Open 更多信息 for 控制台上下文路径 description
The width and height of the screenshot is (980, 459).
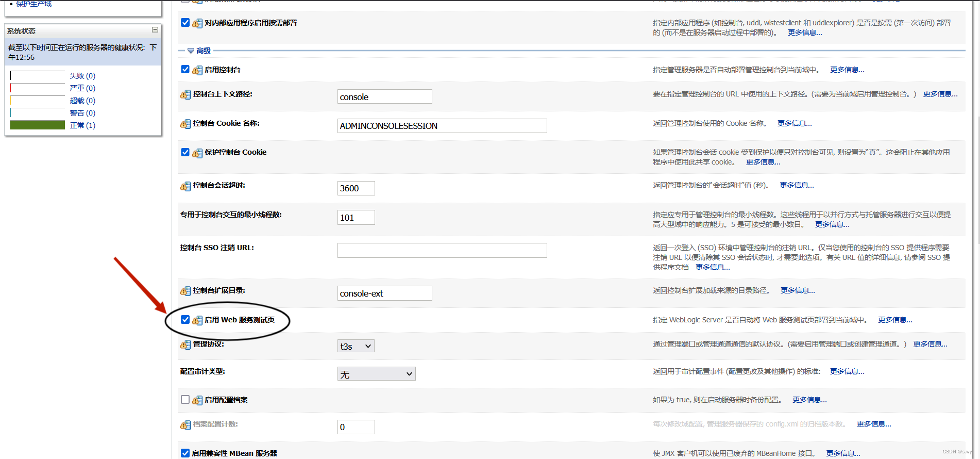pos(940,94)
